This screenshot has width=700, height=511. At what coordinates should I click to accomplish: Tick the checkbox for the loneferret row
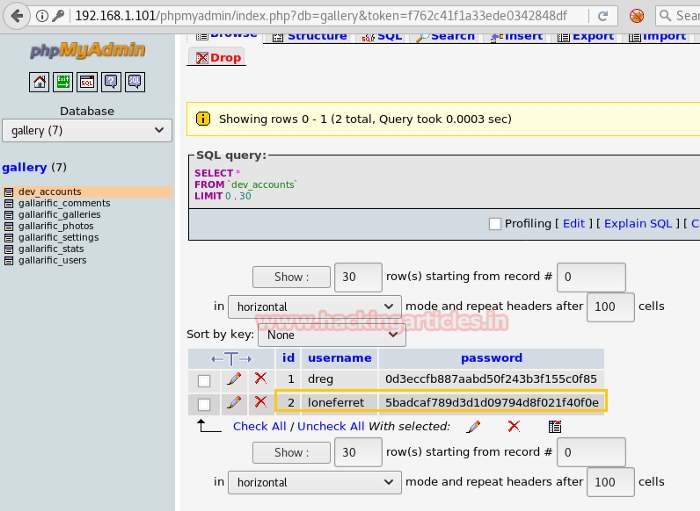point(204,403)
